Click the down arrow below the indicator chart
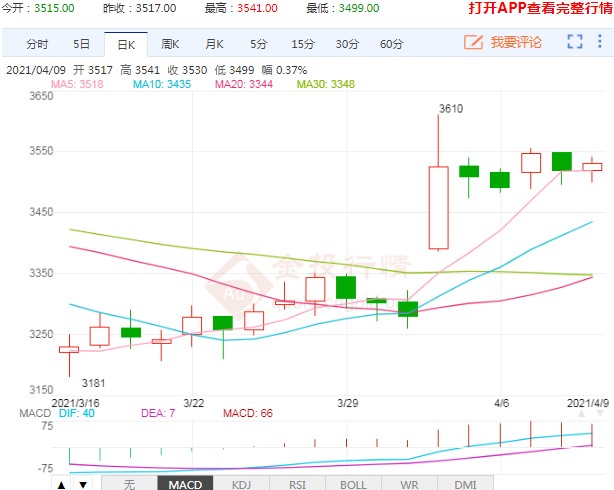This screenshot has width=614, height=490. [81, 484]
